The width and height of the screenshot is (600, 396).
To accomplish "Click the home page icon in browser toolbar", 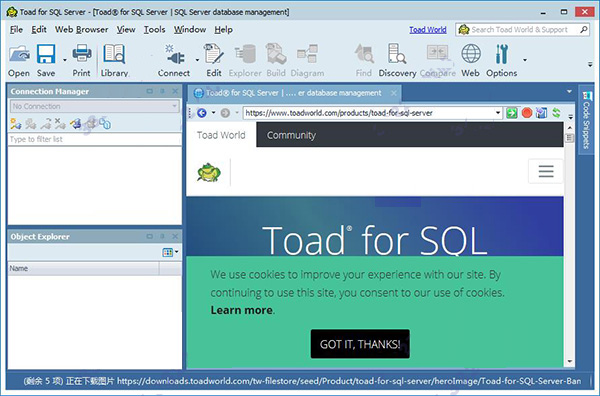I will click(x=541, y=113).
